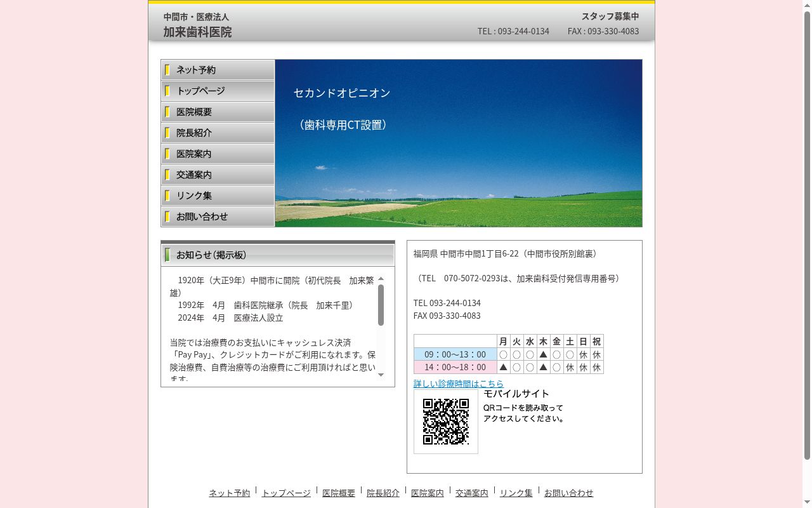
Task: Click the 月 column header in schedule
Action: 503,342
